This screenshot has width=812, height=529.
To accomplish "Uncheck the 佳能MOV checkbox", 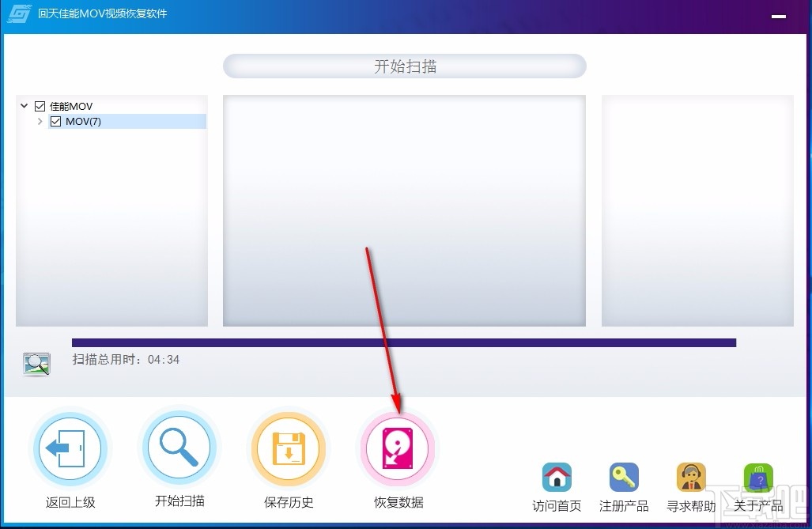I will 40,106.
